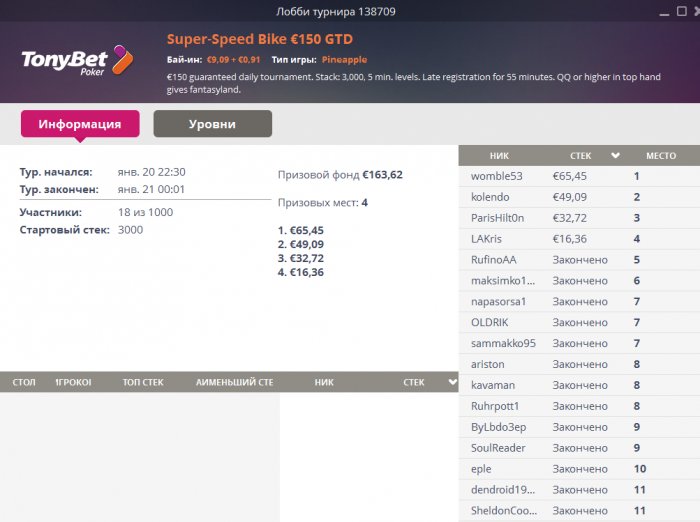Click the TonyBet Poker logo
This screenshot has width=700, height=522.
78,61
